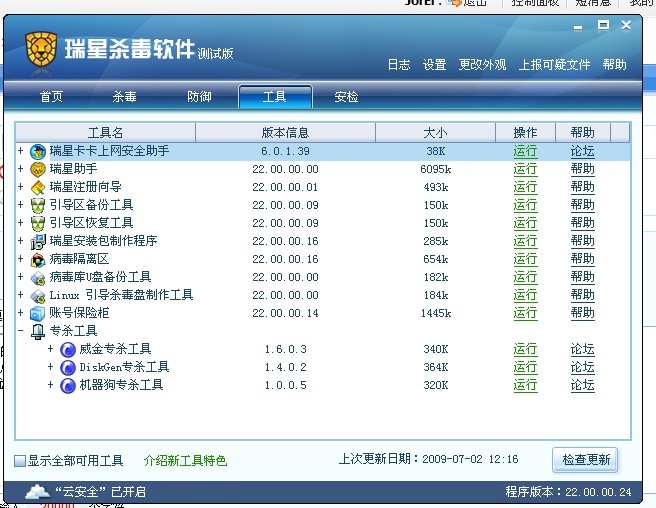Click the 威金专杀工具 icon
Image resolution: width=656 pixels, height=508 pixels.
(x=68, y=349)
